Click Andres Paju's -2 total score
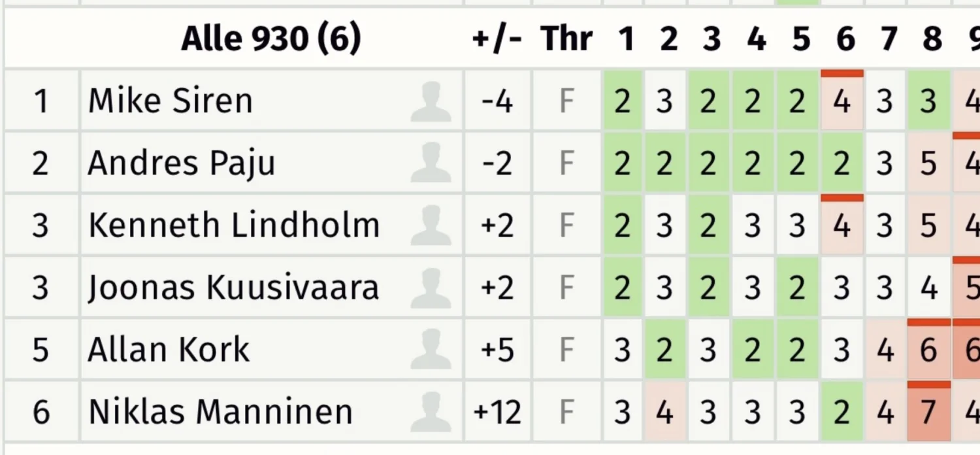 pyautogui.click(x=497, y=163)
